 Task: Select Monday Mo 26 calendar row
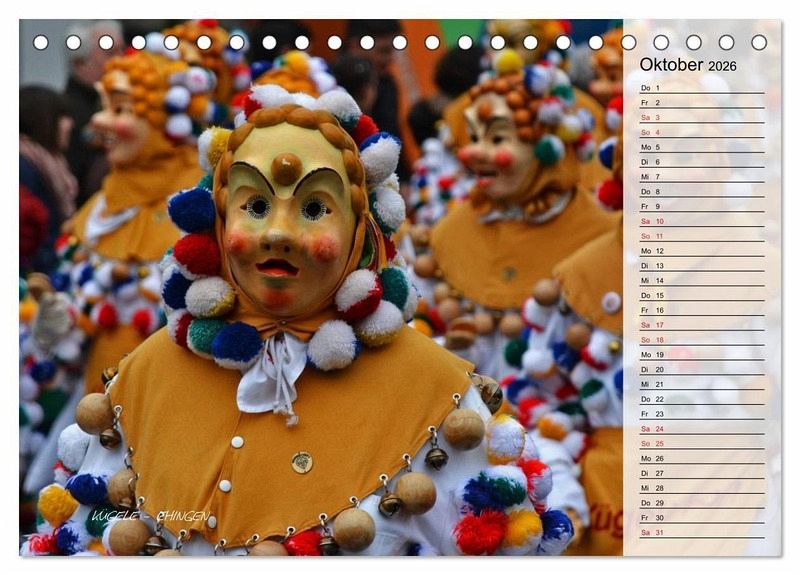700,458
